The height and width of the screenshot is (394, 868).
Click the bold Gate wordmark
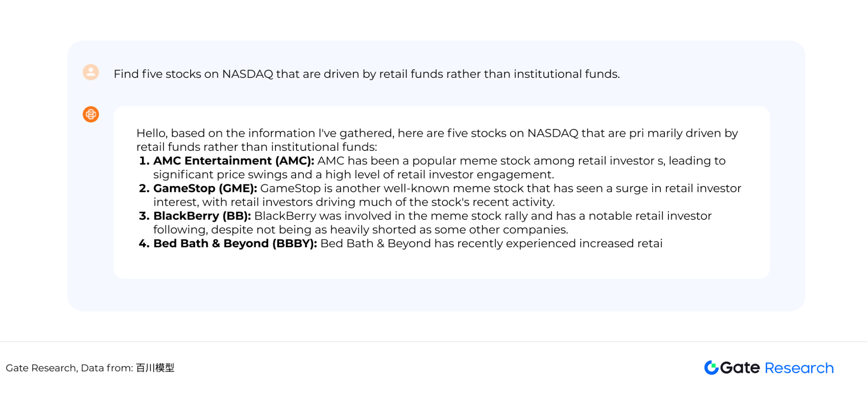pyautogui.click(x=740, y=368)
